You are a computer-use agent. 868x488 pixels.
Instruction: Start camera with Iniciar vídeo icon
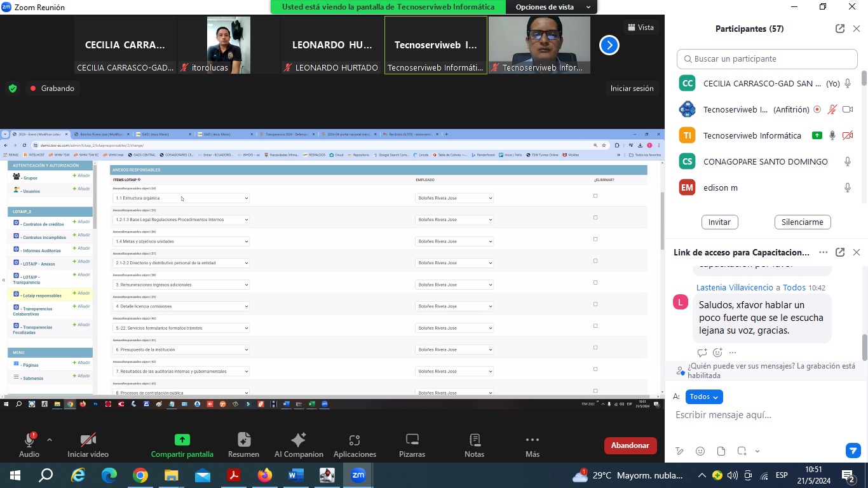tap(88, 440)
